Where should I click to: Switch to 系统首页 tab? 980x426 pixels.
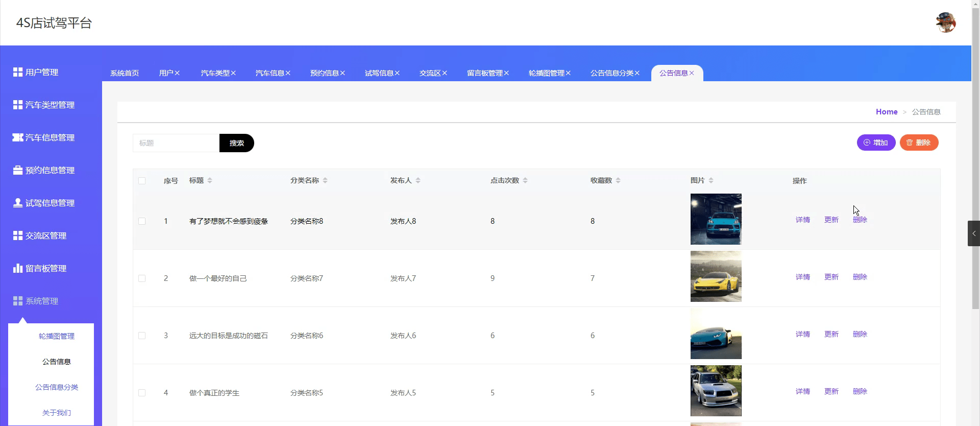125,73
